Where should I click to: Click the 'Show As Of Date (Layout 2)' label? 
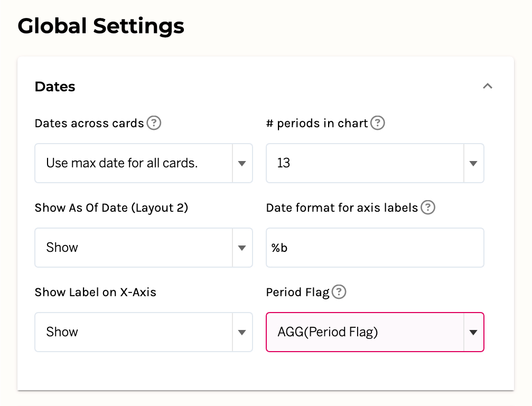click(x=111, y=207)
